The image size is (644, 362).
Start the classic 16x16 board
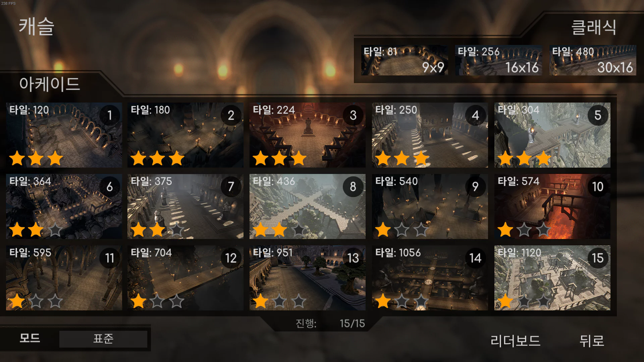coord(498,60)
